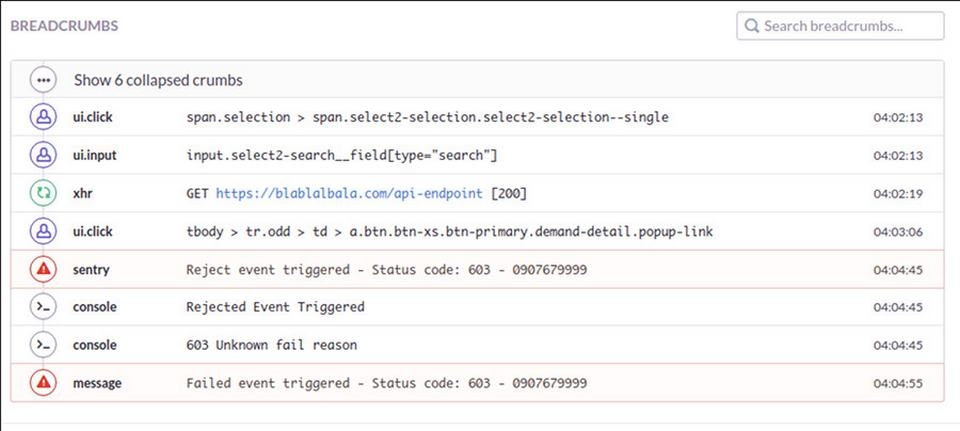Click user icon of the ui.input crumb
The height and width of the screenshot is (431, 960).
coord(43,156)
